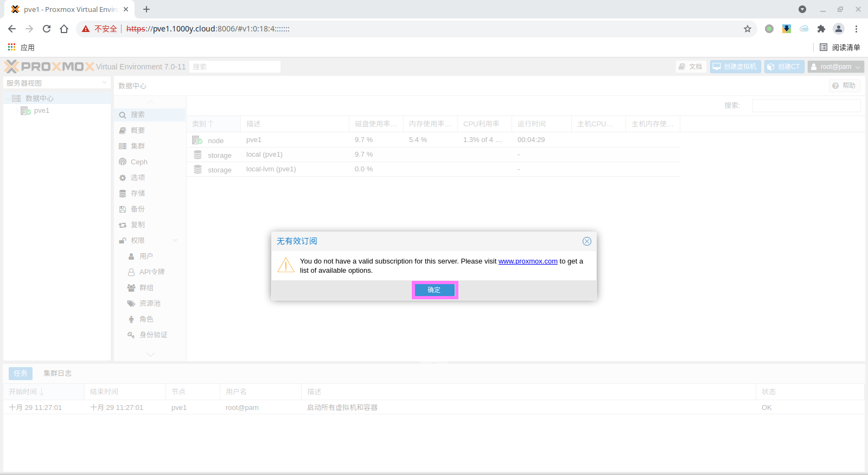
Task: Click the insecure-connection warning icon
Action: tap(86, 29)
